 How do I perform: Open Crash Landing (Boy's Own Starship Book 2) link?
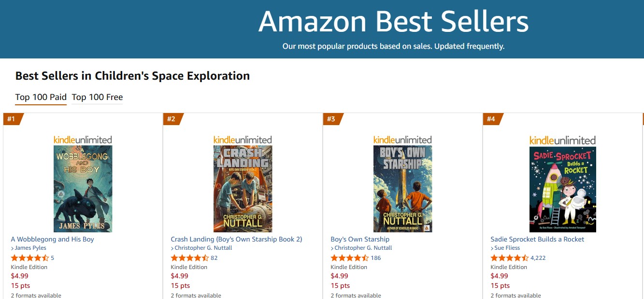236,239
